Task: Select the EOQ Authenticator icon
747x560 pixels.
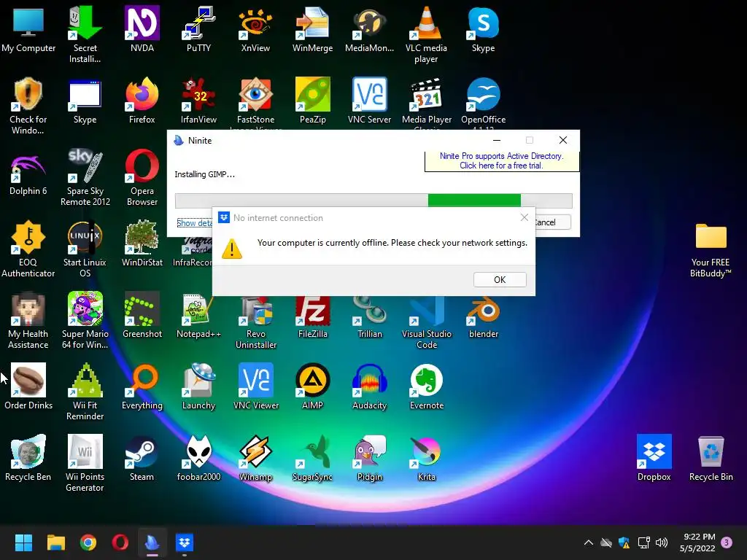Action: [28, 249]
